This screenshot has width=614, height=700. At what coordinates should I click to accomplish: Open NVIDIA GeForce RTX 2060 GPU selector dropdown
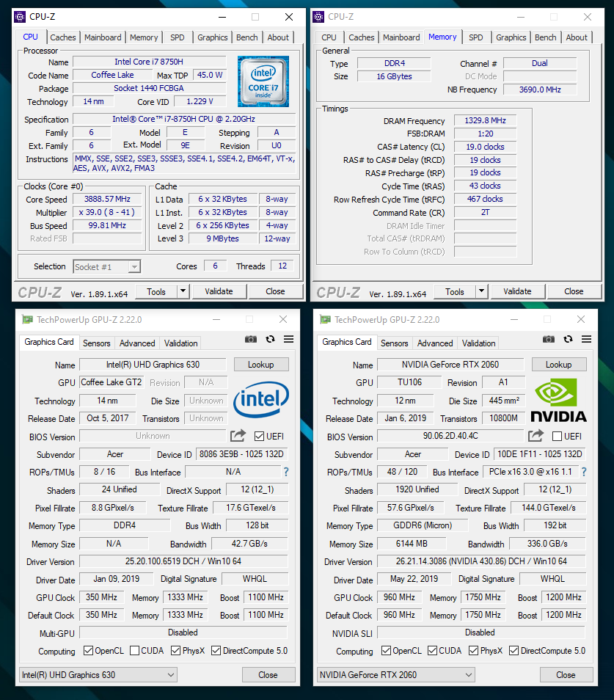[396, 674]
